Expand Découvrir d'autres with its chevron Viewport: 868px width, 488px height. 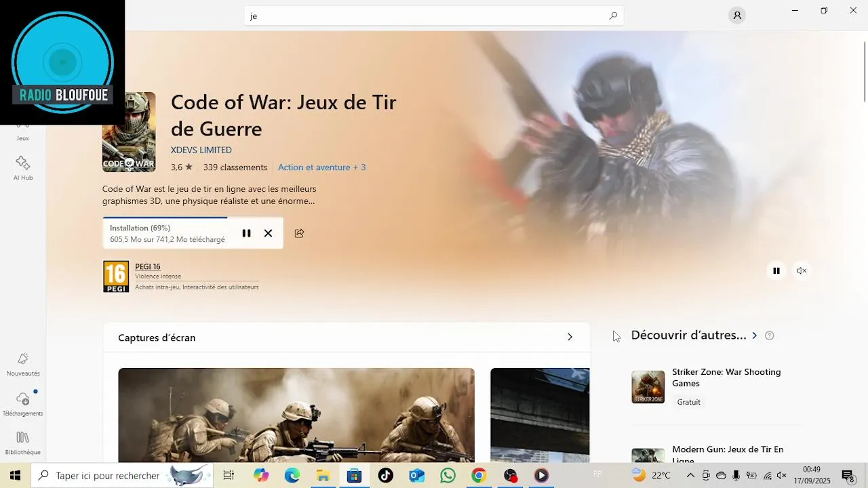tap(754, 335)
